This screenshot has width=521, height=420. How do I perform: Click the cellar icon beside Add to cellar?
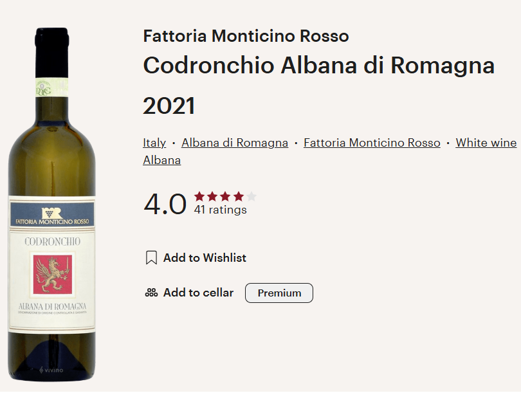(151, 293)
